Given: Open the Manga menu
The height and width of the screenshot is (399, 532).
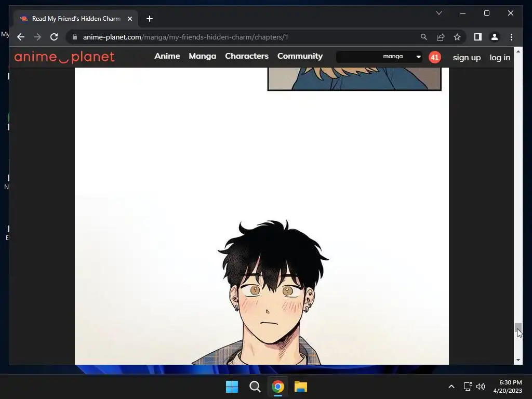Looking at the screenshot, I should pos(202,56).
